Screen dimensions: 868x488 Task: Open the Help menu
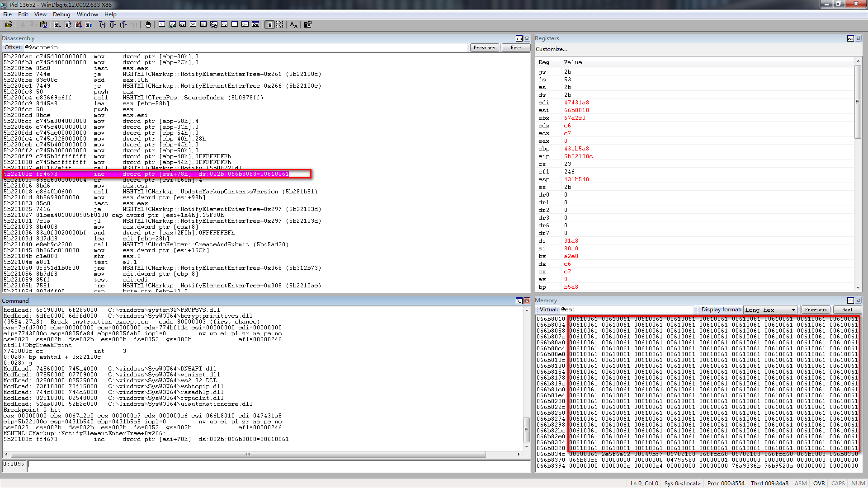click(110, 14)
